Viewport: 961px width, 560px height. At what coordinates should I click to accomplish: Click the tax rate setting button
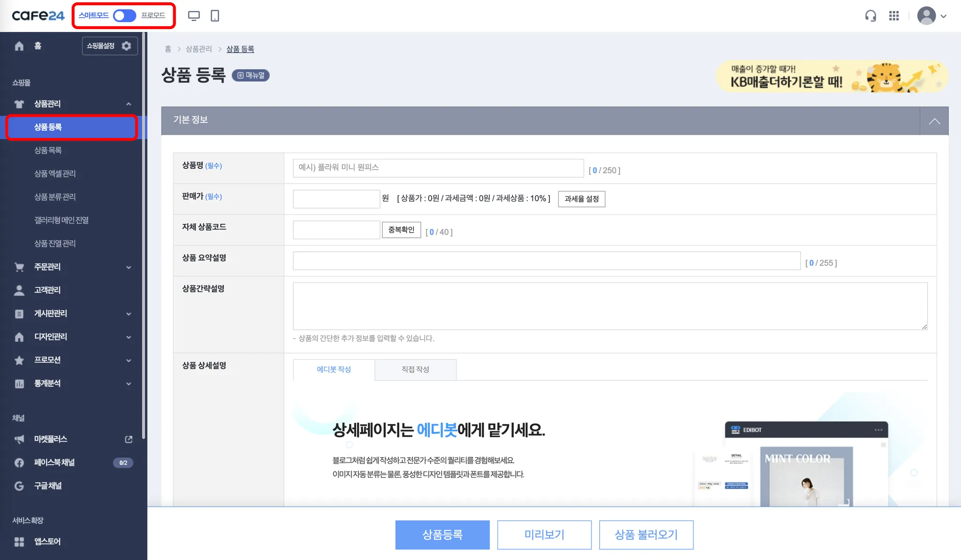pos(581,199)
